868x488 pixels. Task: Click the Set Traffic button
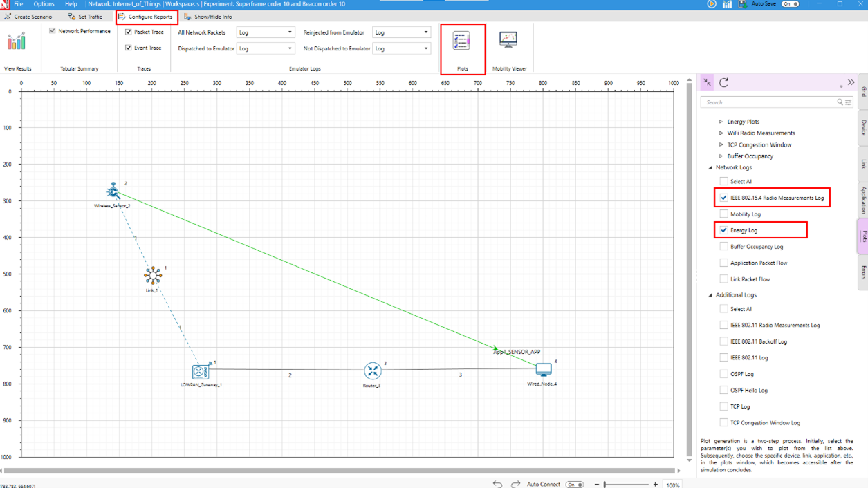click(x=85, y=17)
